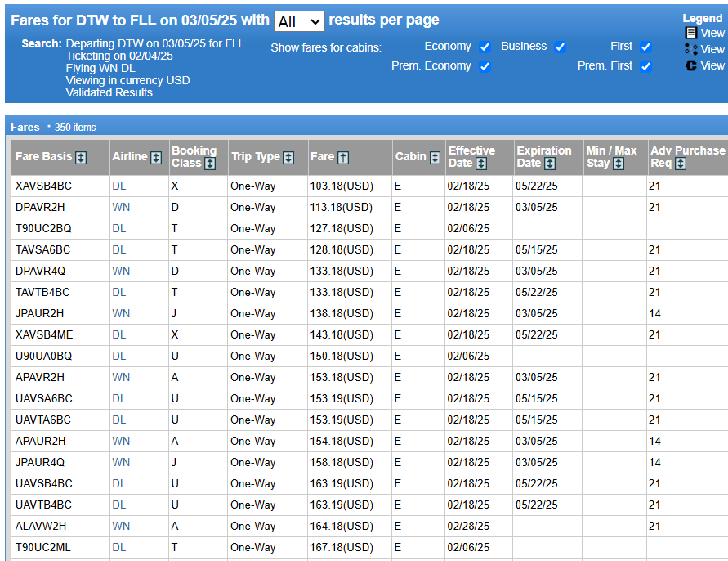Click the Fares 350 items panel header
This screenshot has height=561, width=728.
[366, 127]
